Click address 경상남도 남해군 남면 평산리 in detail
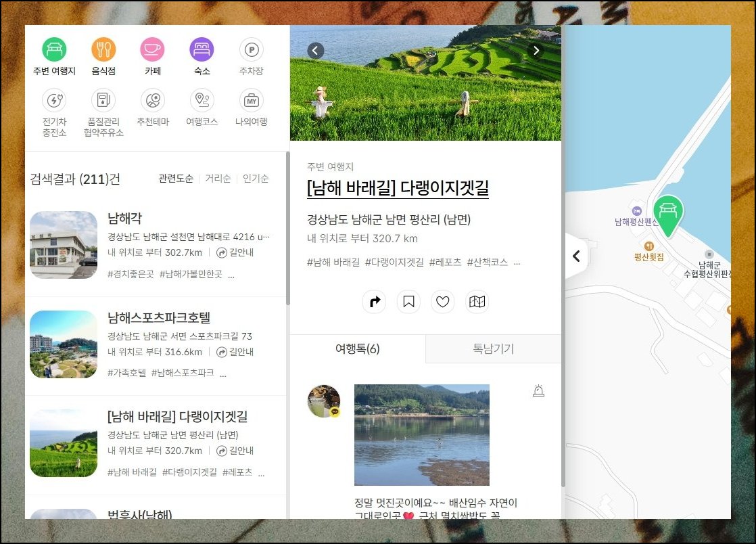This screenshot has height=544, width=756. [x=389, y=220]
